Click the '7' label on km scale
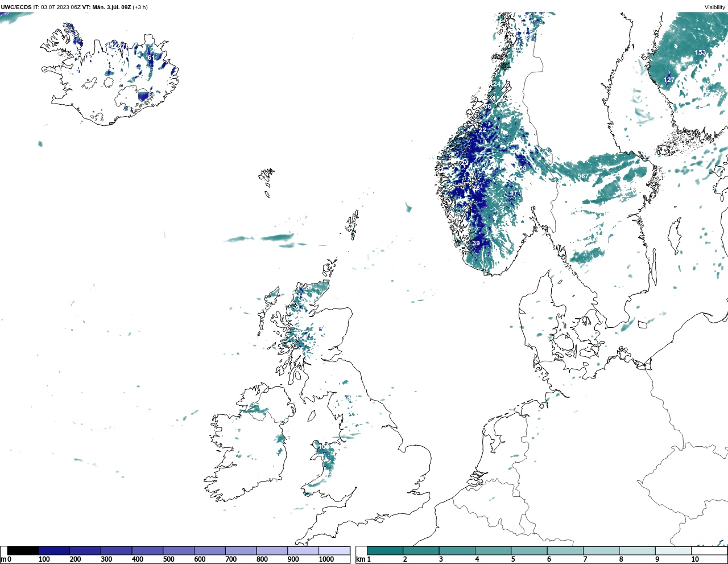The width and height of the screenshot is (728, 564). coord(585,559)
